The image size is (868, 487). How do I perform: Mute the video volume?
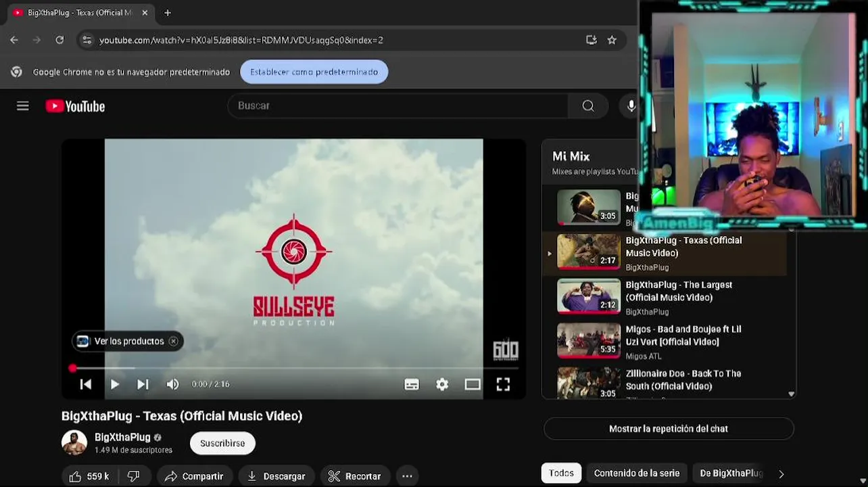[x=172, y=384]
